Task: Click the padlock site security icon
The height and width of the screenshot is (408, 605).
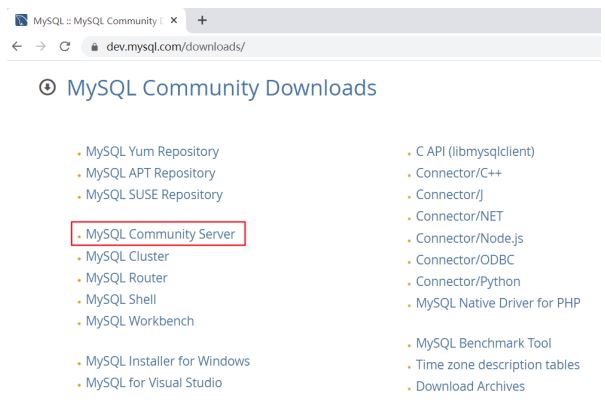Action: click(85, 41)
